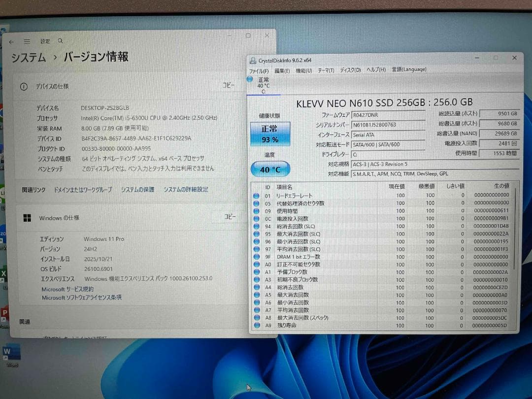This screenshot has height=399, width=532.
Task: Open 編集(E) menu in CrystalDiskInfo
Action: click(282, 70)
